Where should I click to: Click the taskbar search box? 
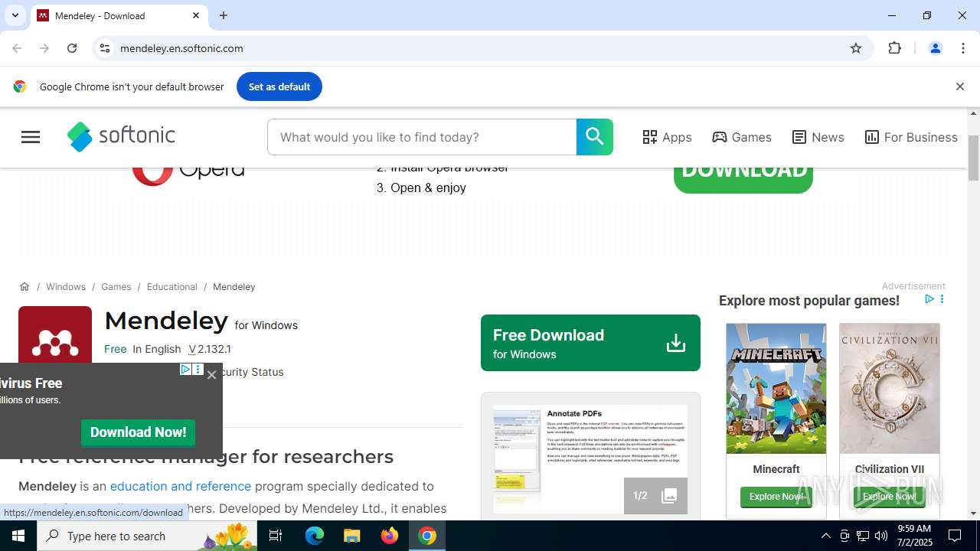pos(147,536)
